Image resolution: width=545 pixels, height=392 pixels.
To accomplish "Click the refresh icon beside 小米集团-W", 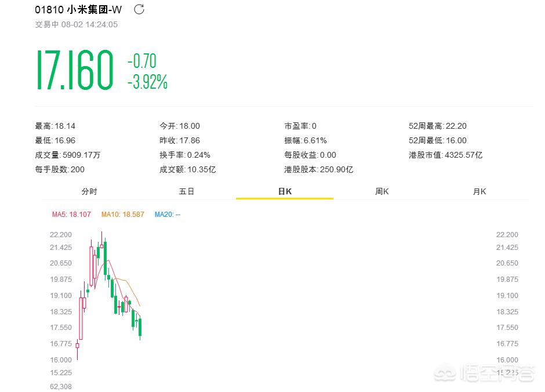I will [x=139, y=9].
